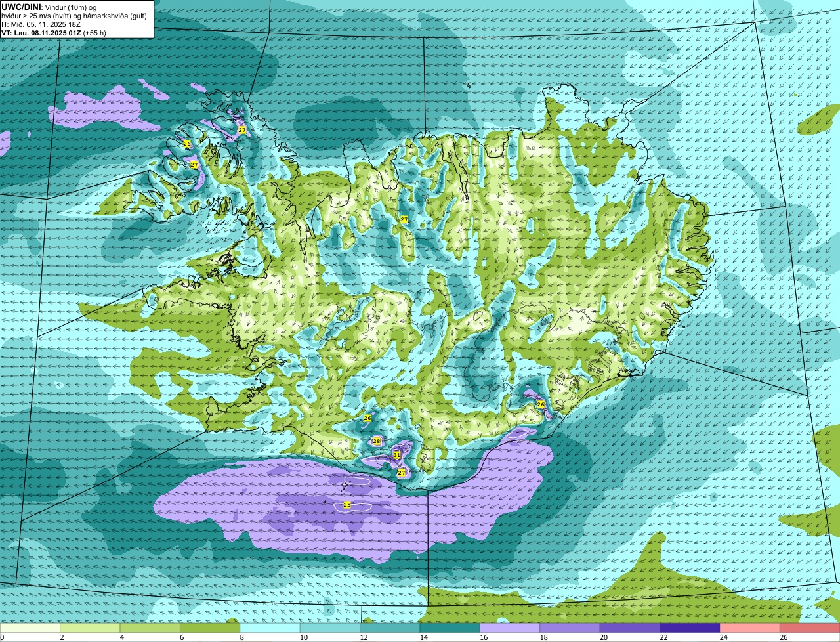840x642 pixels.
Task: Select the yellow "25" gust label offshore
Action: point(347,505)
